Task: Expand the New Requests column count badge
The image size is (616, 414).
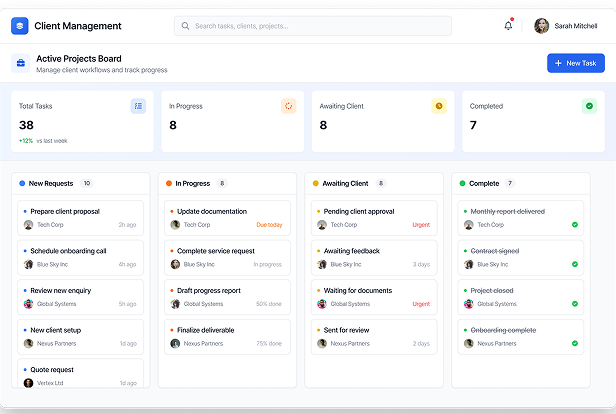Action: 86,184
